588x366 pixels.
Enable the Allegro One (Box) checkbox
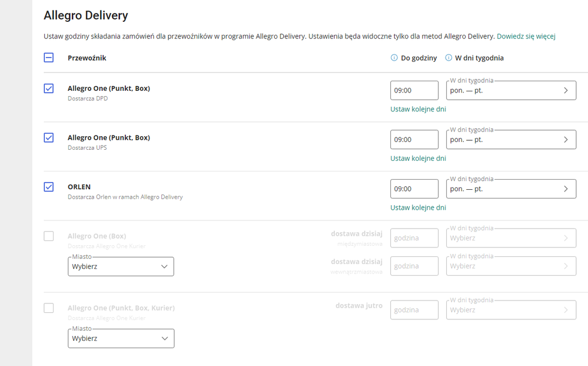click(49, 236)
